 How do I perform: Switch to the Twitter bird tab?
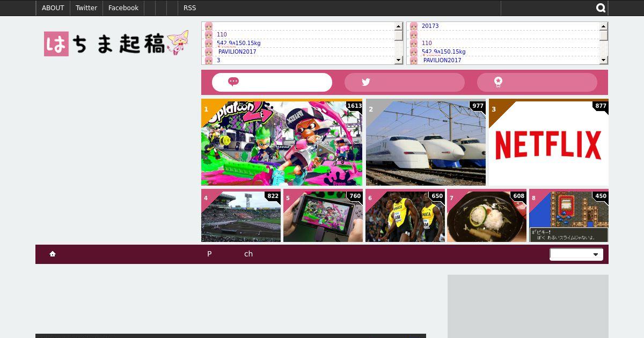405,82
